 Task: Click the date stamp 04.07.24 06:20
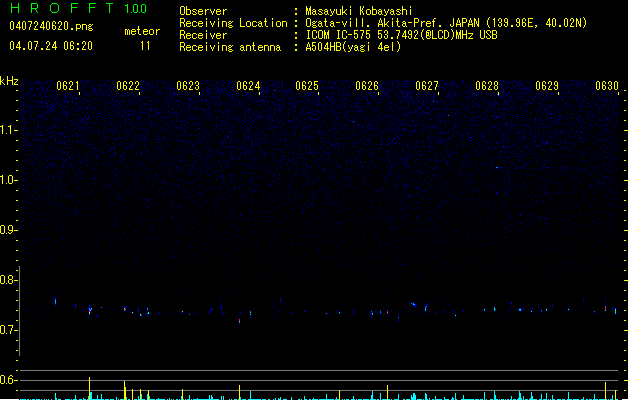[51, 46]
